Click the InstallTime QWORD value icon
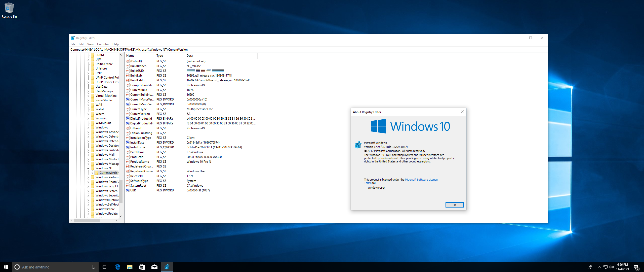 click(x=128, y=147)
